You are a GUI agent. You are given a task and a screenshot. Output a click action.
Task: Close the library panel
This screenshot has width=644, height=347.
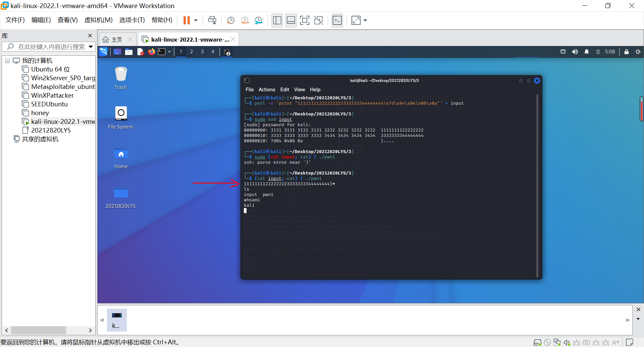tap(90, 36)
